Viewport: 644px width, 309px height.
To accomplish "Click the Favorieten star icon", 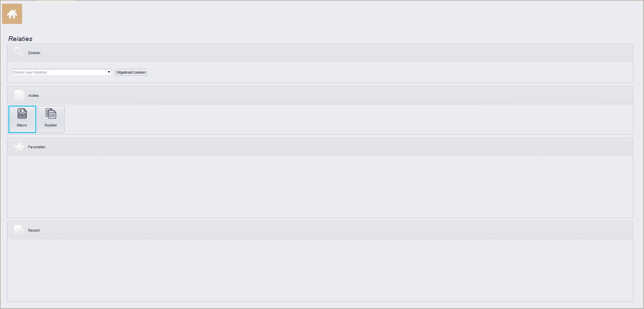I will (19, 147).
